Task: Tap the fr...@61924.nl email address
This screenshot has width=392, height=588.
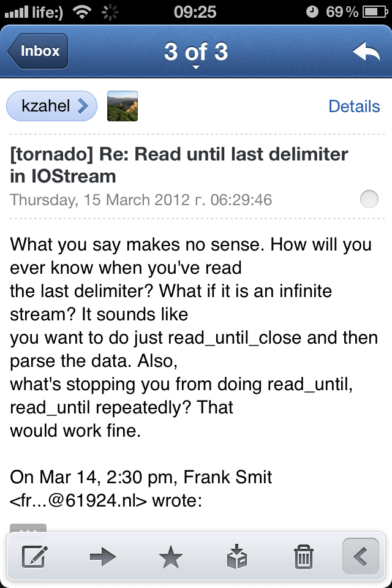Action: point(78,500)
